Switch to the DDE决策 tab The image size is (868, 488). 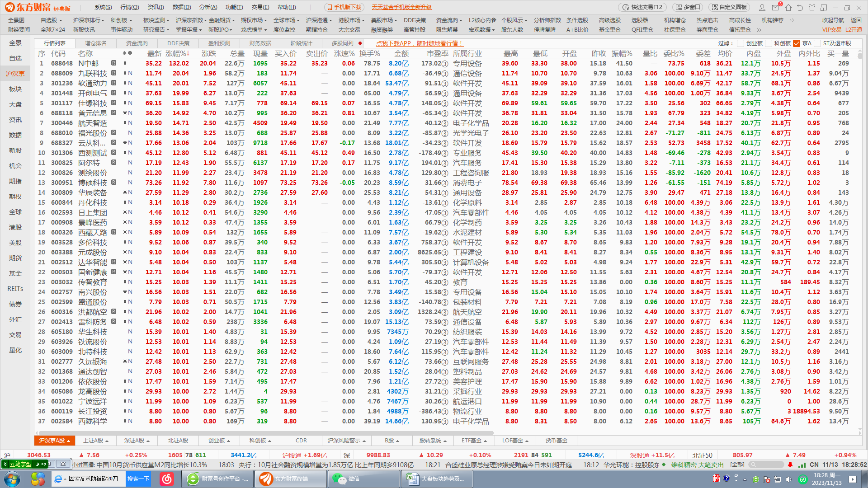point(178,43)
